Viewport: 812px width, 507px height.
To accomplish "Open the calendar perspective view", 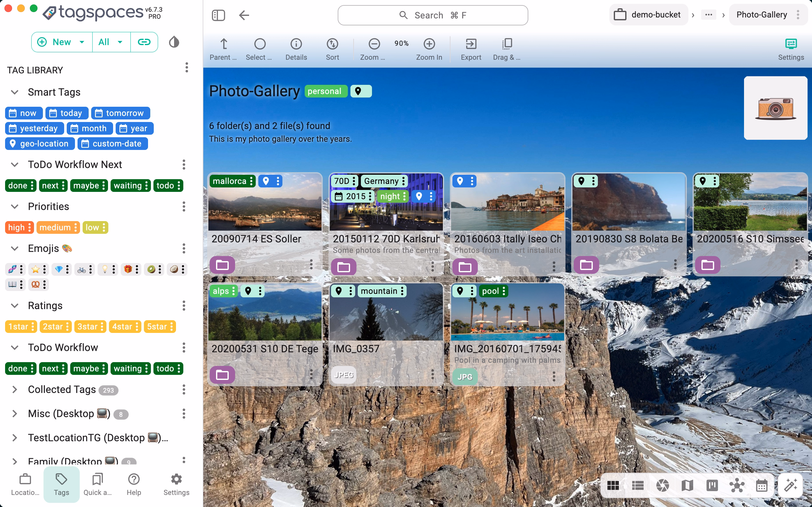I will (x=762, y=485).
